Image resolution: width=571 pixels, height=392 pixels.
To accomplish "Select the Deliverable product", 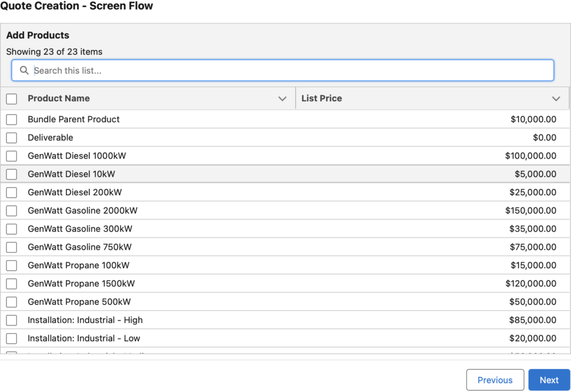I will [x=11, y=137].
